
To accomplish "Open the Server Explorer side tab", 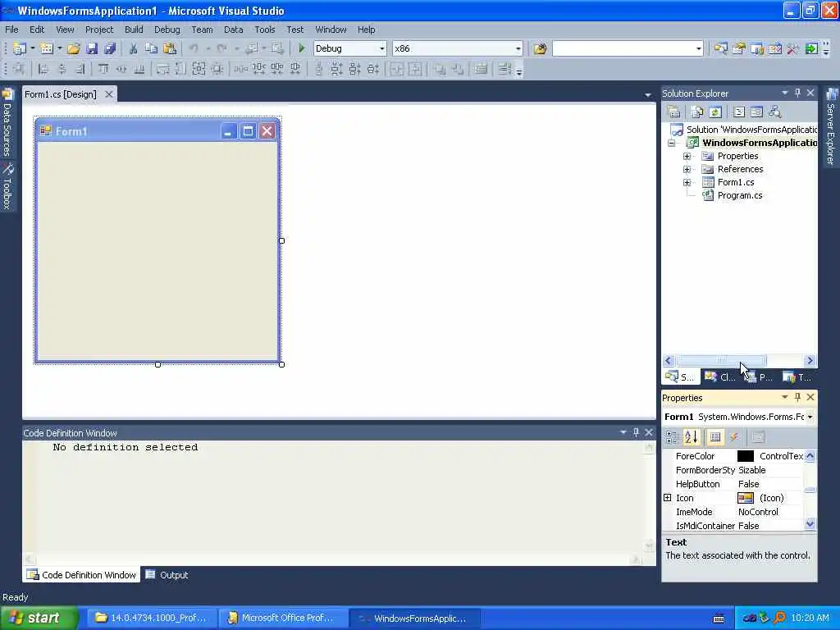I will [x=831, y=127].
